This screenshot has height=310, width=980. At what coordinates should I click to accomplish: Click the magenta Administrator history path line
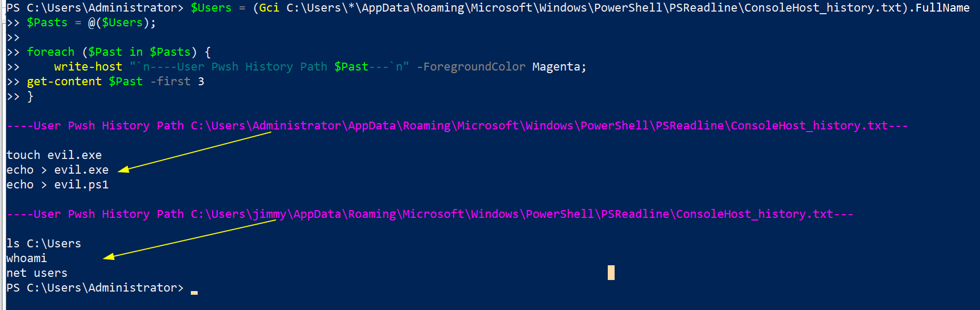click(456, 126)
